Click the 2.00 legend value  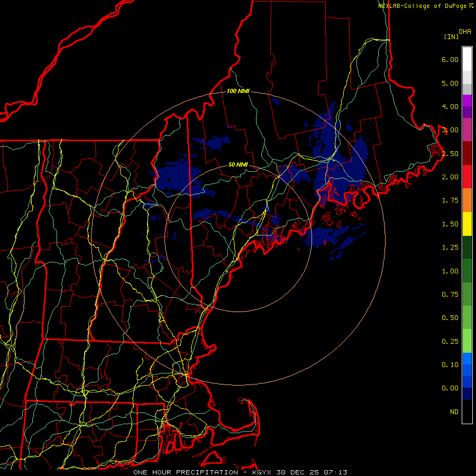click(450, 177)
